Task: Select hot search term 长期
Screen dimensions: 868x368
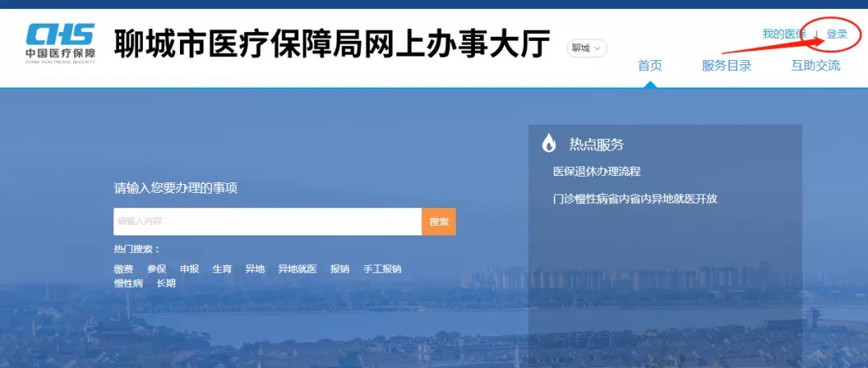Action: coord(166,284)
